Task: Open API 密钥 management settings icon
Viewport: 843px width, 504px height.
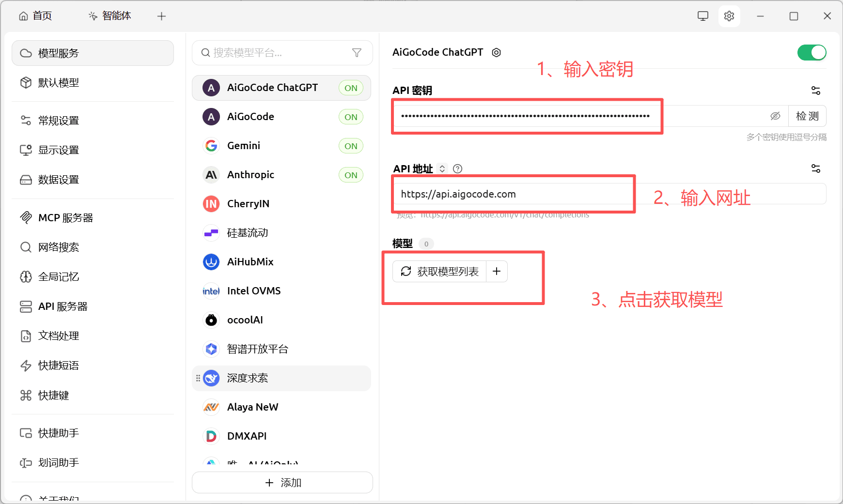Action: (816, 91)
